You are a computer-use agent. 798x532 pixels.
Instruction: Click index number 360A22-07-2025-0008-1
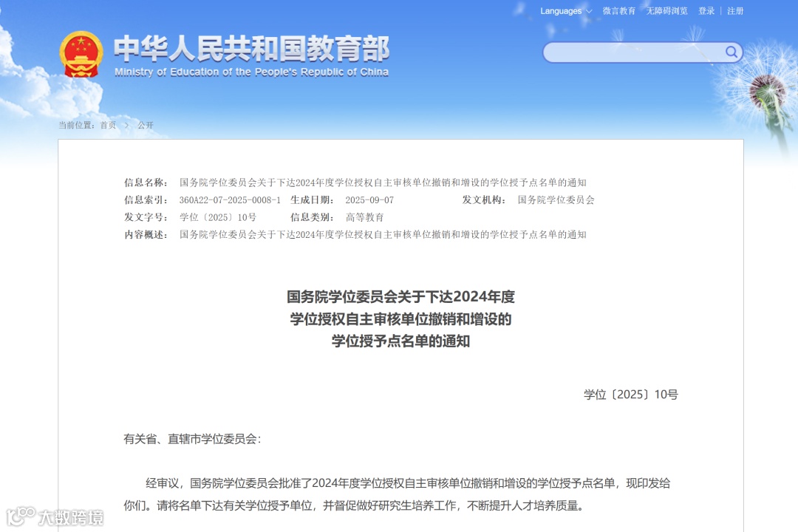[230, 200]
